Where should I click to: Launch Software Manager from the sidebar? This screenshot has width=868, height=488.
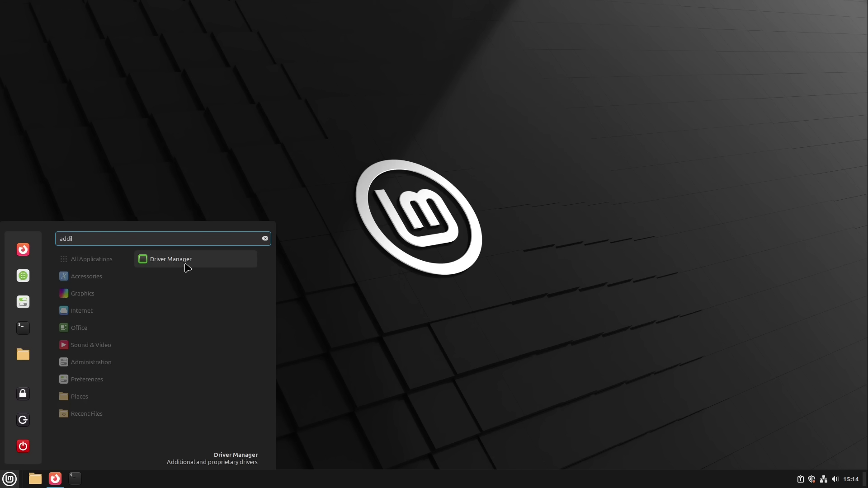tap(23, 275)
